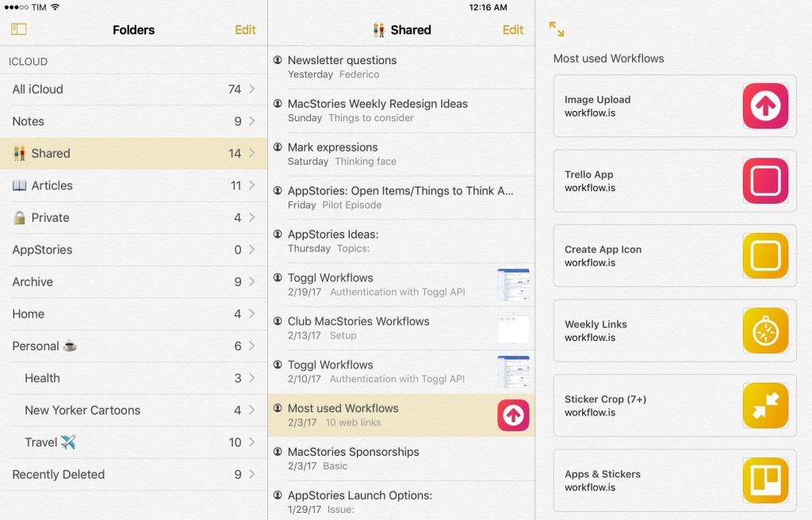Tap Edit in the Shared notes list
Screen dimensions: 812x520
[512, 29]
